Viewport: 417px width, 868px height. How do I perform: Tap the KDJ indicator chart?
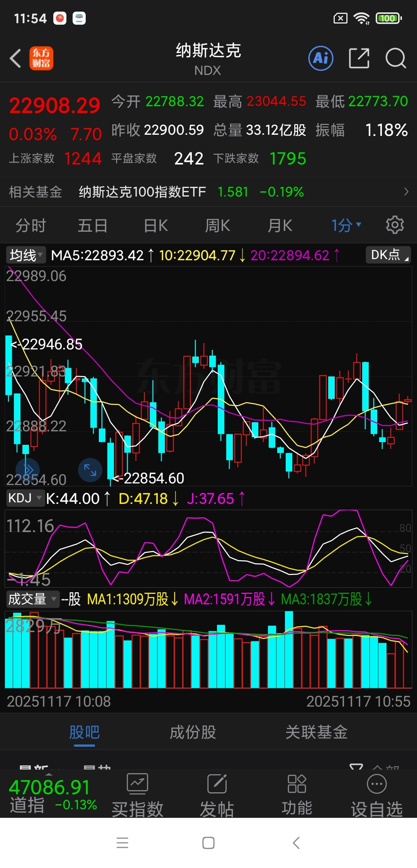[208, 548]
